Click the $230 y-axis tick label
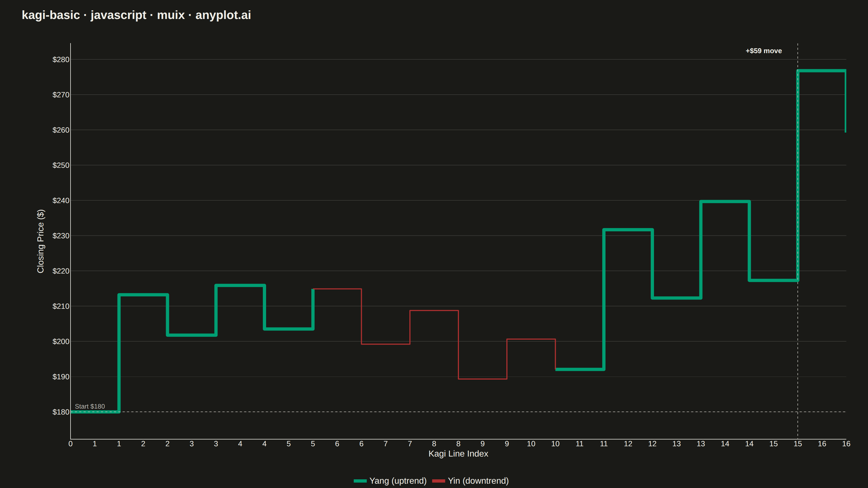The image size is (868, 488). [61, 236]
